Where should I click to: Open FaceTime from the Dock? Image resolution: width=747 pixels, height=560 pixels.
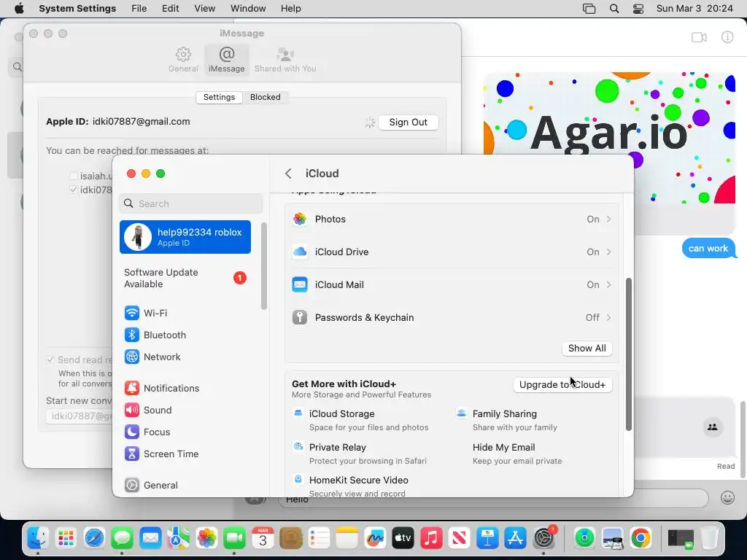coord(235,538)
